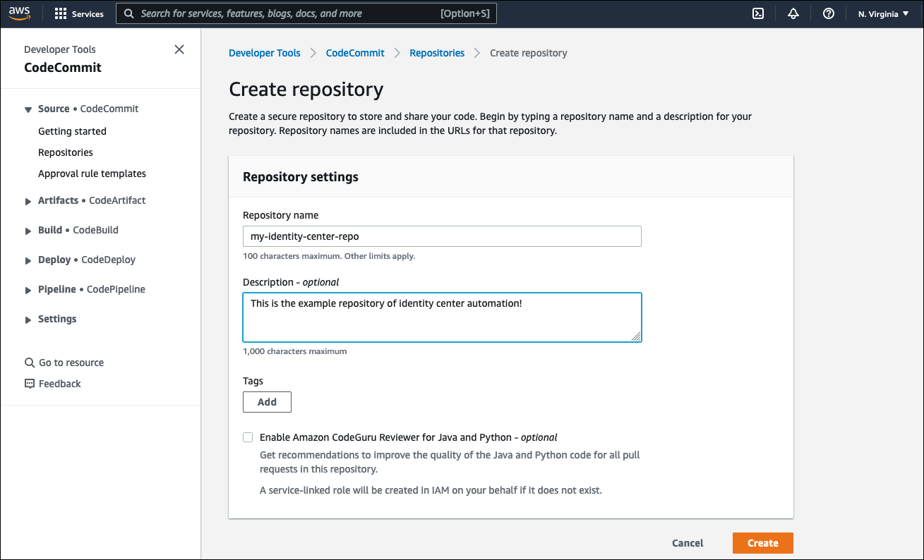924x560 pixels.
Task: Focus the AWS services search box
Action: (306, 13)
